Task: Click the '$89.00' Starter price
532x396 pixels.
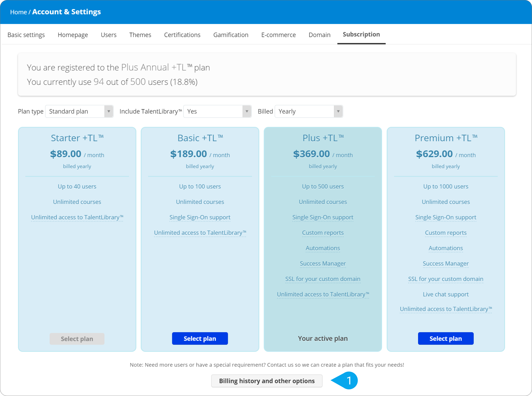Action: pos(66,154)
